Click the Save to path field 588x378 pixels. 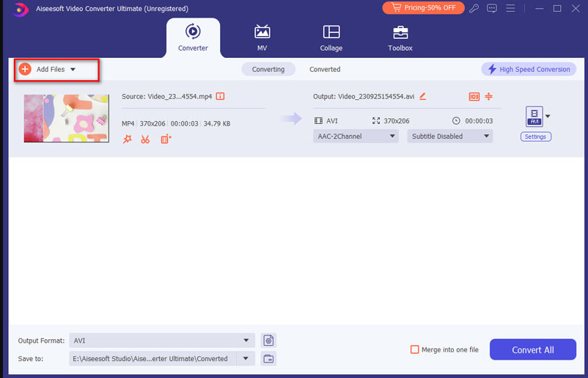[152, 358]
